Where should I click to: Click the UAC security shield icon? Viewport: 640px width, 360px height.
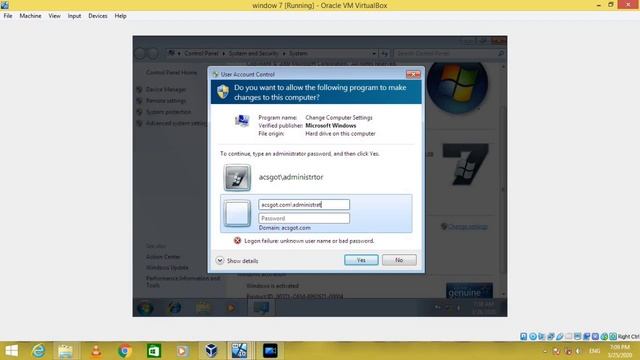(x=223, y=92)
